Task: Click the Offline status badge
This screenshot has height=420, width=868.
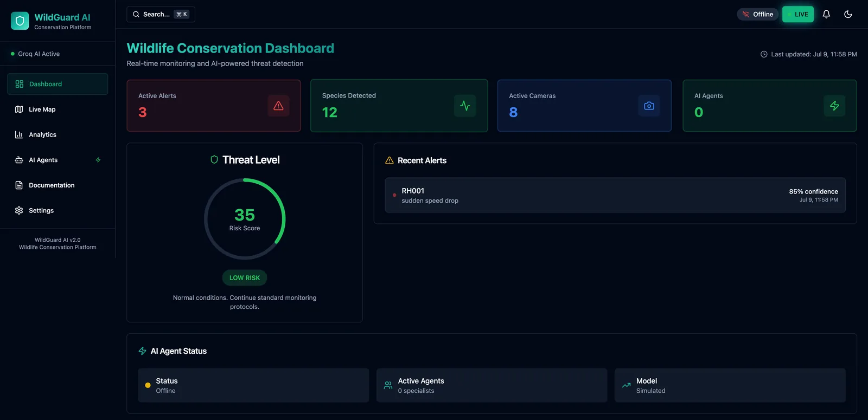Action: coord(757,14)
